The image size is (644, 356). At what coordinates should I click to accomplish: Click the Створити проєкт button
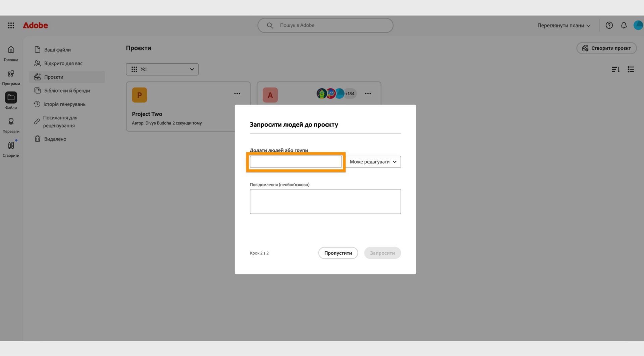[606, 48]
